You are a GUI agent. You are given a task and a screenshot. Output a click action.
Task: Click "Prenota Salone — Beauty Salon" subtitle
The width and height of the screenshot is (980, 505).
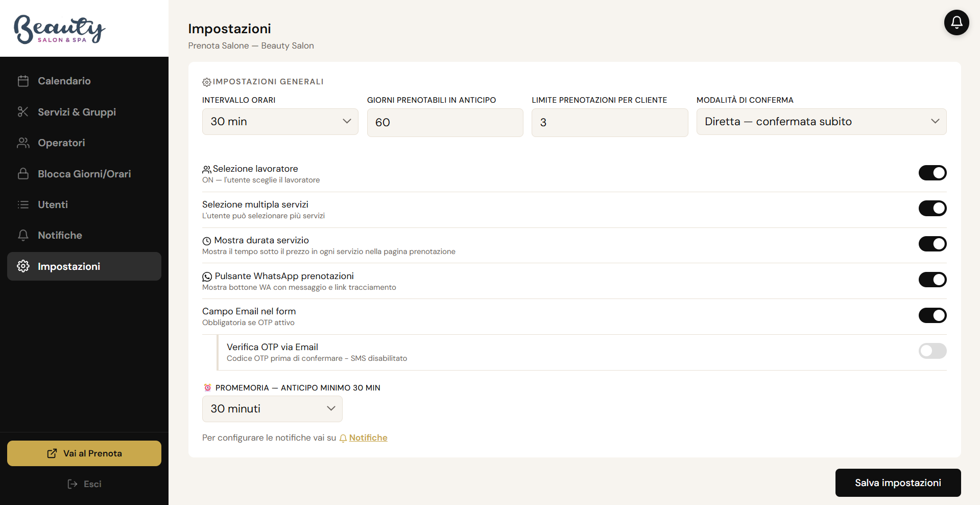click(x=251, y=45)
